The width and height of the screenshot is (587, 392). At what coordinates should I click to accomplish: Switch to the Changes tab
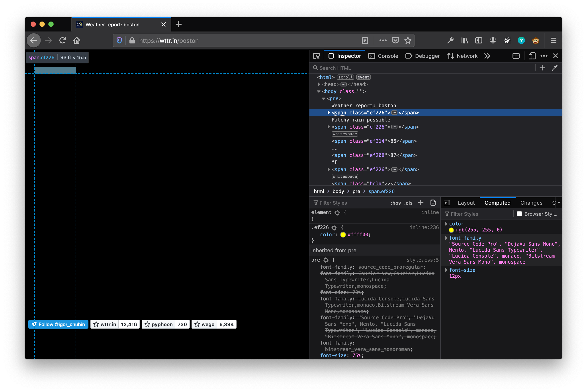[531, 203]
